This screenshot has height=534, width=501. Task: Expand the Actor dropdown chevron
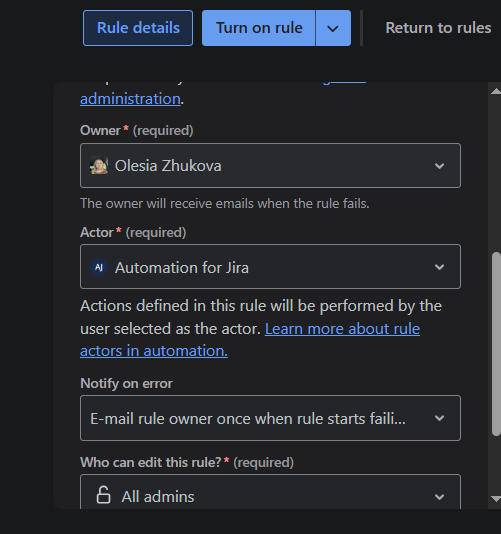pyautogui.click(x=439, y=267)
